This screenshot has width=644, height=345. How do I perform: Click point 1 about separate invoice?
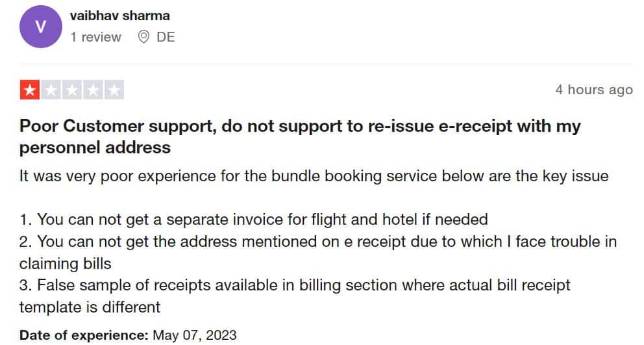[253, 220]
